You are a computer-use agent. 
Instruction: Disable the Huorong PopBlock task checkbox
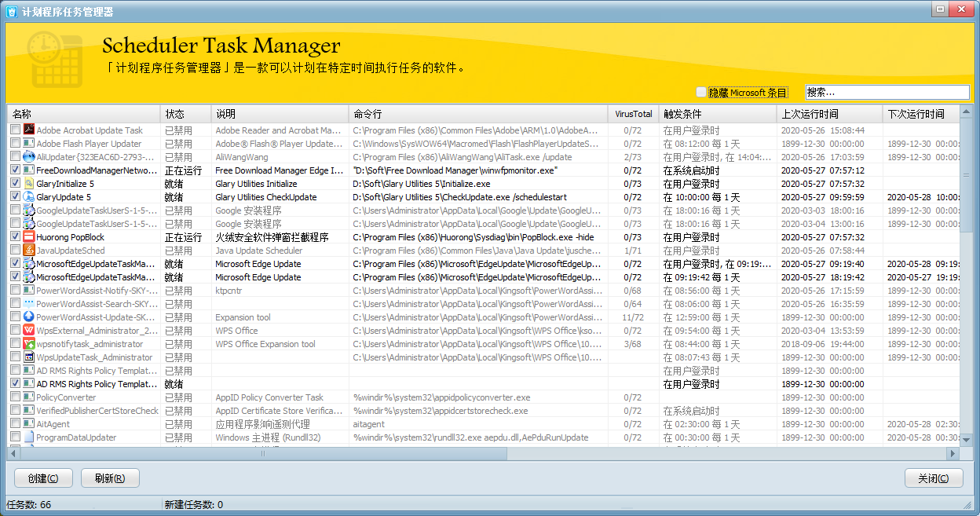tap(16, 237)
